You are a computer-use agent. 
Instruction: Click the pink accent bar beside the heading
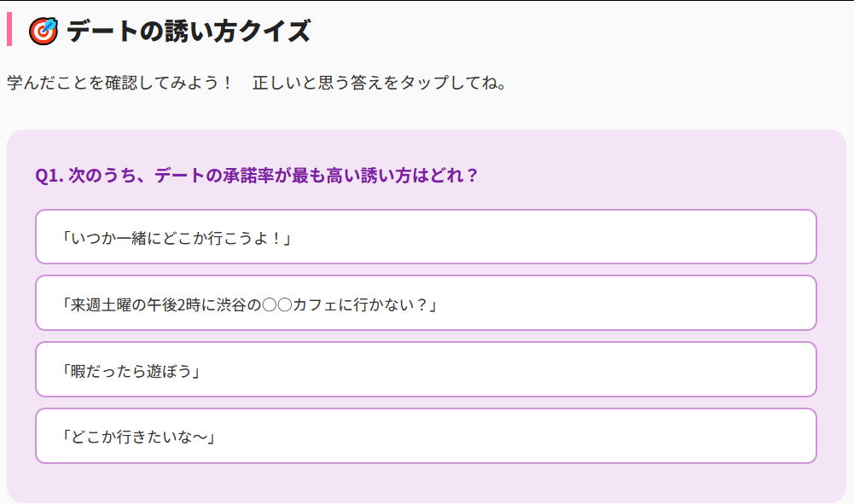[9, 30]
